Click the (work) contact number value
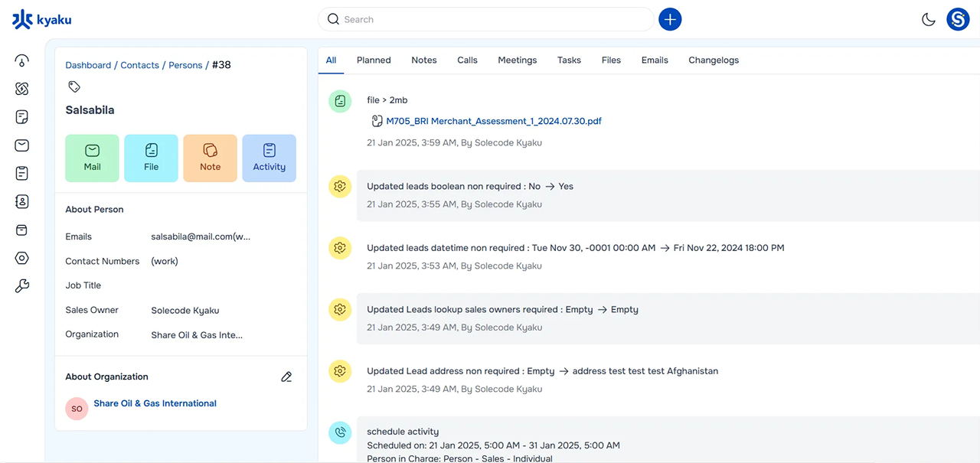 click(x=165, y=261)
